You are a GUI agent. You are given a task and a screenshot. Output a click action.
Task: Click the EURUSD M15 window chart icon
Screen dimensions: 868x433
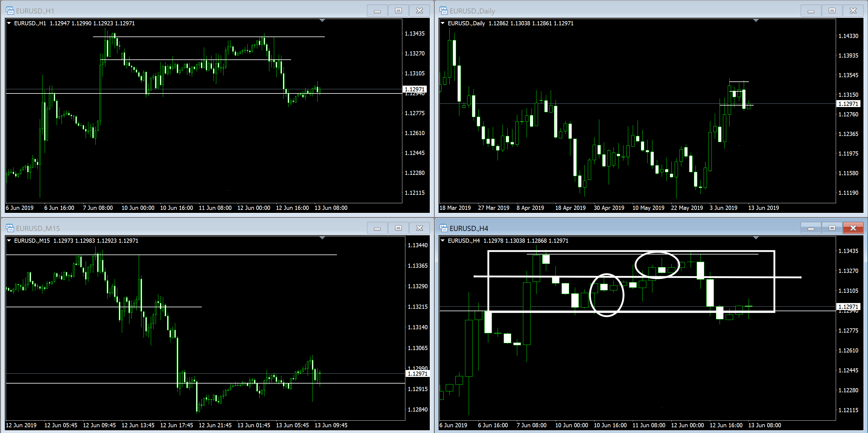pyautogui.click(x=10, y=228)
